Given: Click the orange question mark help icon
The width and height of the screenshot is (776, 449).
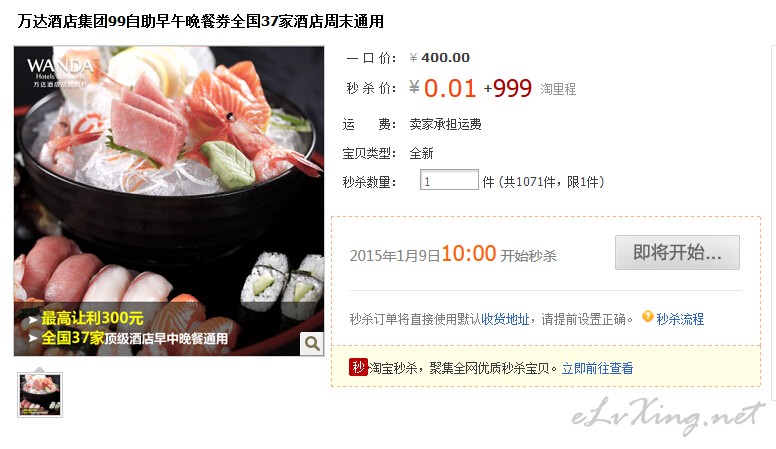Looking at the screenshot, I should point(647,316).
